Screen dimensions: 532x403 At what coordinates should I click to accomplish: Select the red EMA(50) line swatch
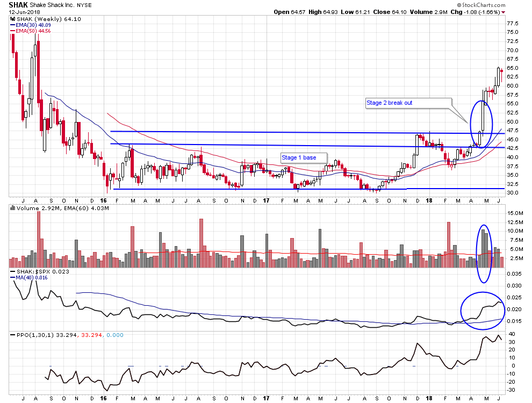(x=13, y=31)
